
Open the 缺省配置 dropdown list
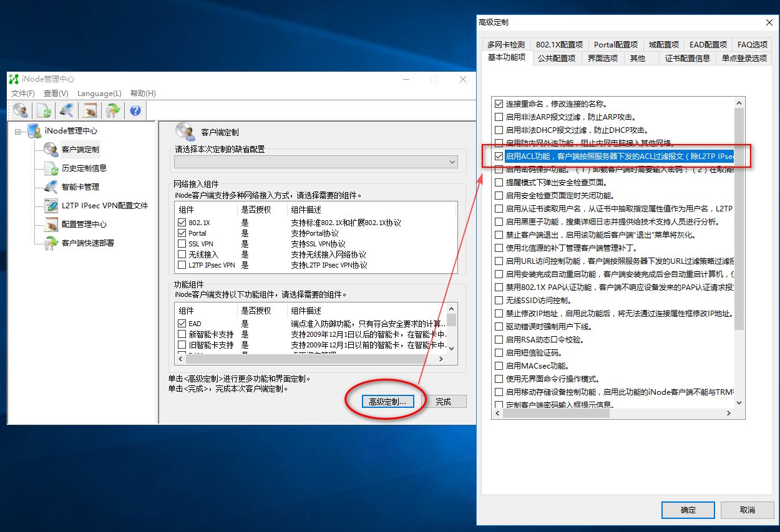452,162
